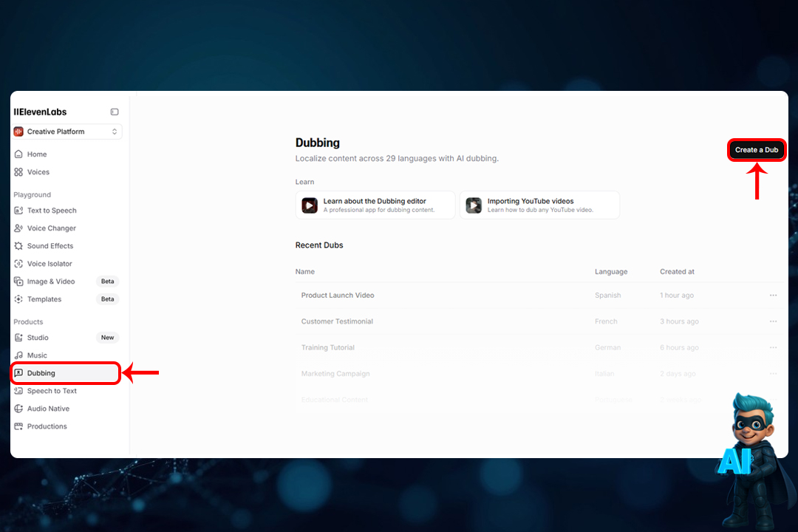Open the Importing YouTube videos tutorial

click(x=539, y=205)
